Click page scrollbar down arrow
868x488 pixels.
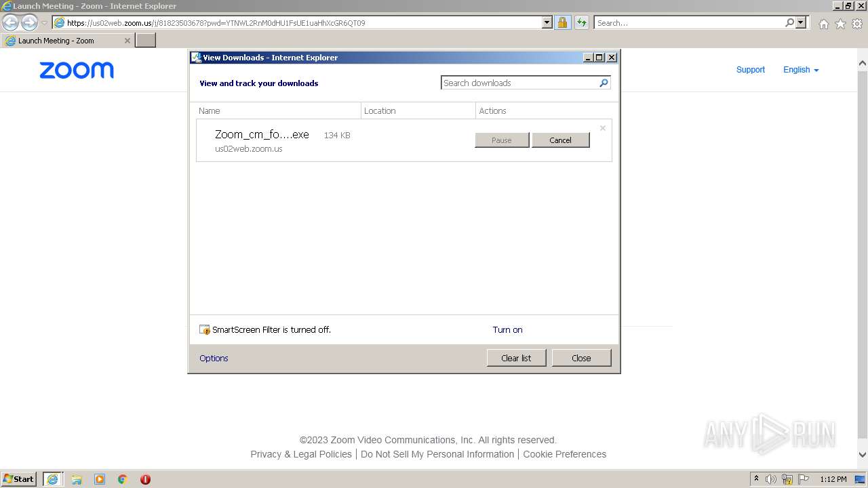862,455
